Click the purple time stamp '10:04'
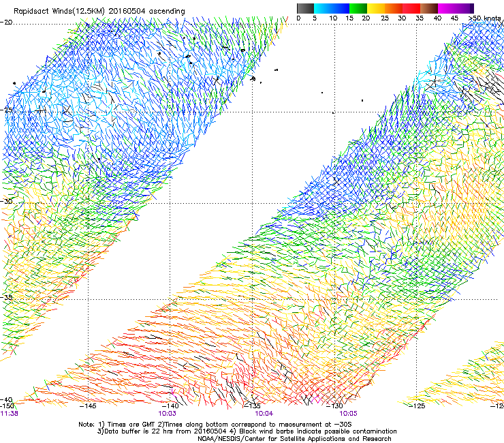Viewport: 504px width, 443px height. point(264,414)
